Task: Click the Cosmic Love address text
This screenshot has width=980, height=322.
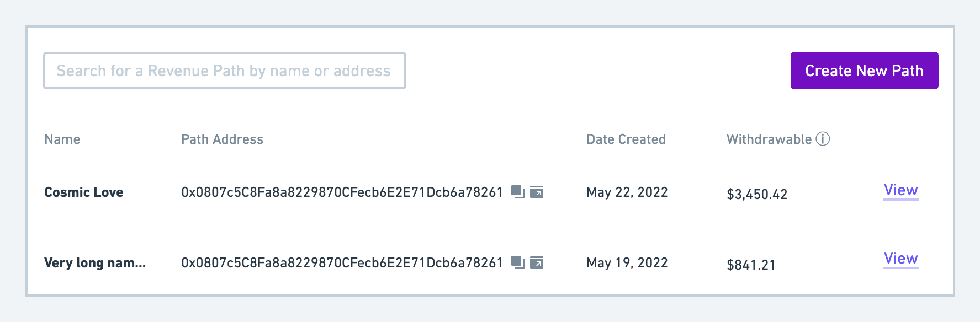Action: coord(342,192)
